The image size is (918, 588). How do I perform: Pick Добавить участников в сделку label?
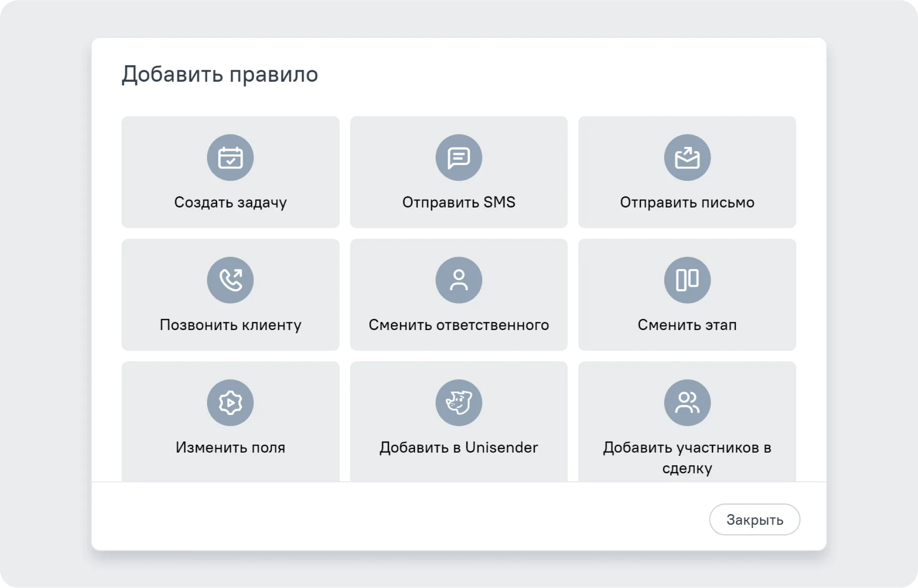click(x=687, y=458)
